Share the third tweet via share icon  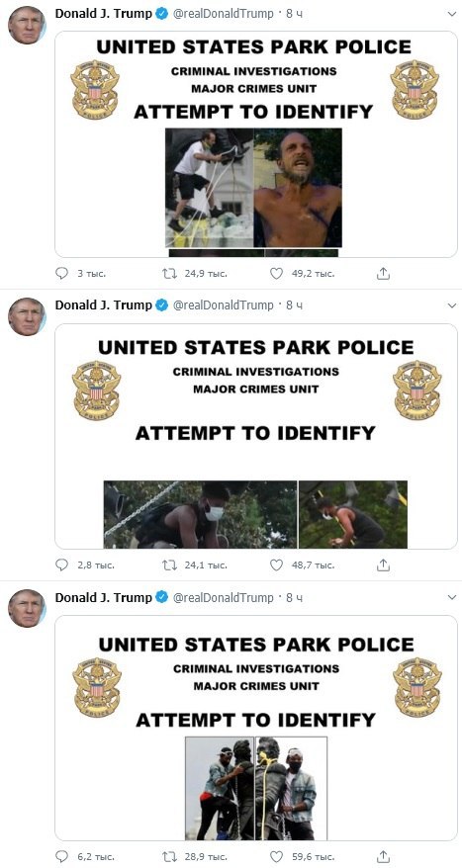coord(385,856)
